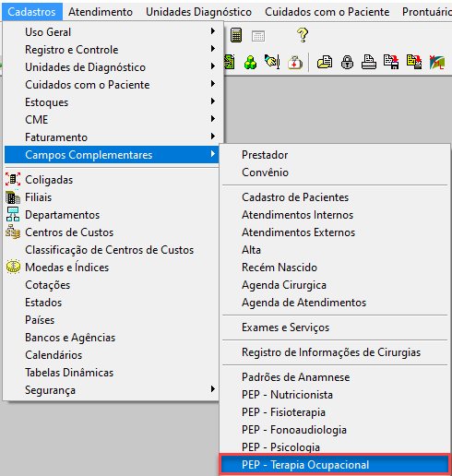Click the Filiais building icon
The image size is (452, 476).
coord(13,197)
